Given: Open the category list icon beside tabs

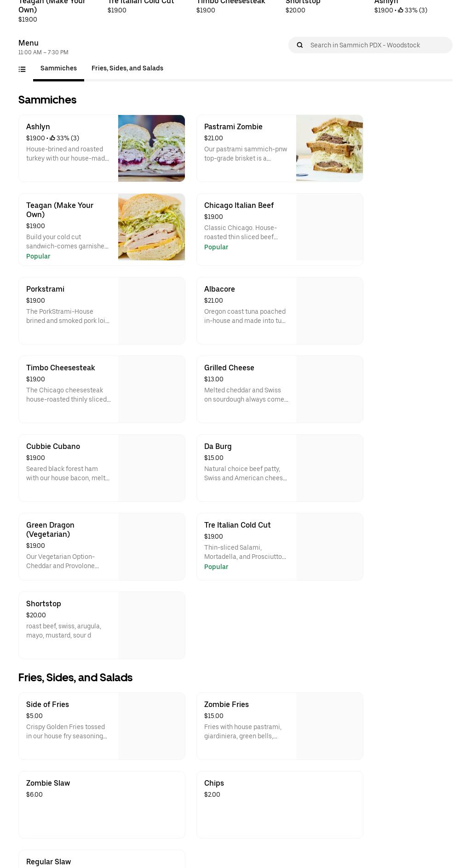Looking at the screenshot, I should click(x=22, y=69).
